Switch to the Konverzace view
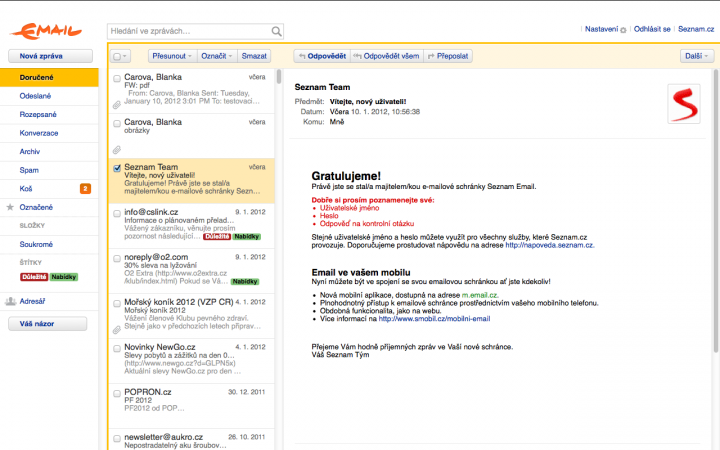The image size is (720, 450). (x=49, y=133)
